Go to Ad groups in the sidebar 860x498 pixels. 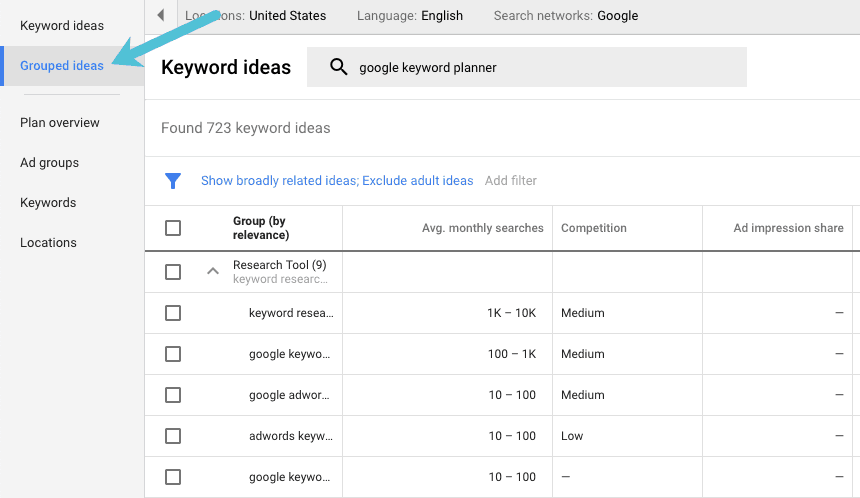click(x=49, y=163)
